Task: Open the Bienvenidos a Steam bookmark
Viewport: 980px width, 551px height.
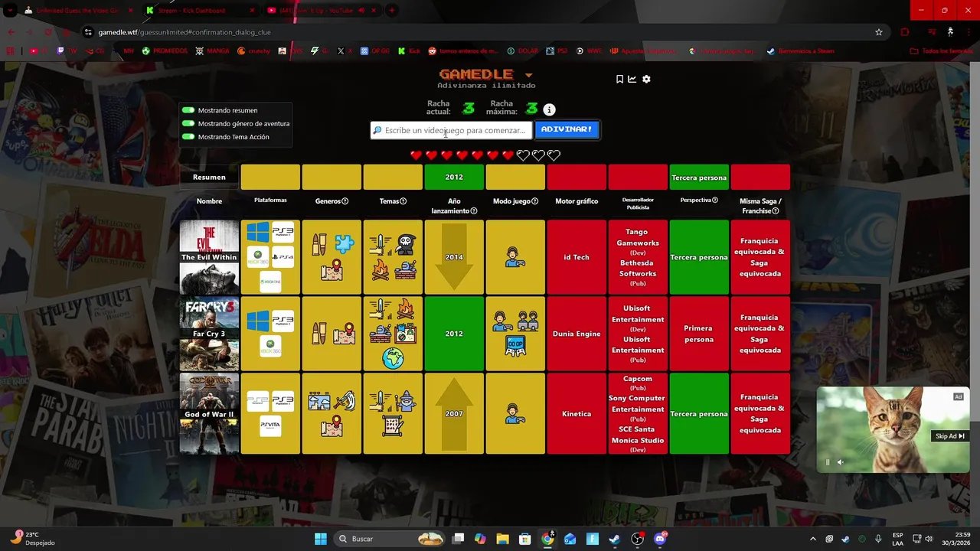Action: coord(800,51)
